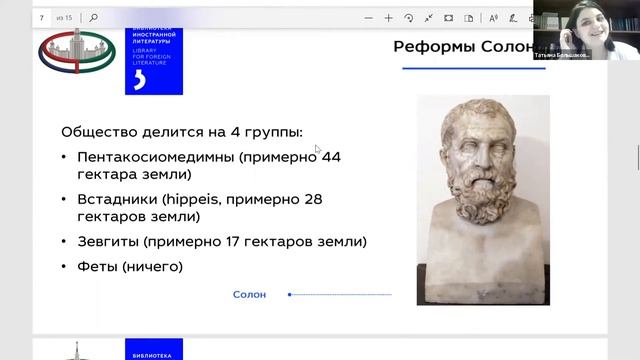Click the page count text 'из 15'

pos(64,18)
